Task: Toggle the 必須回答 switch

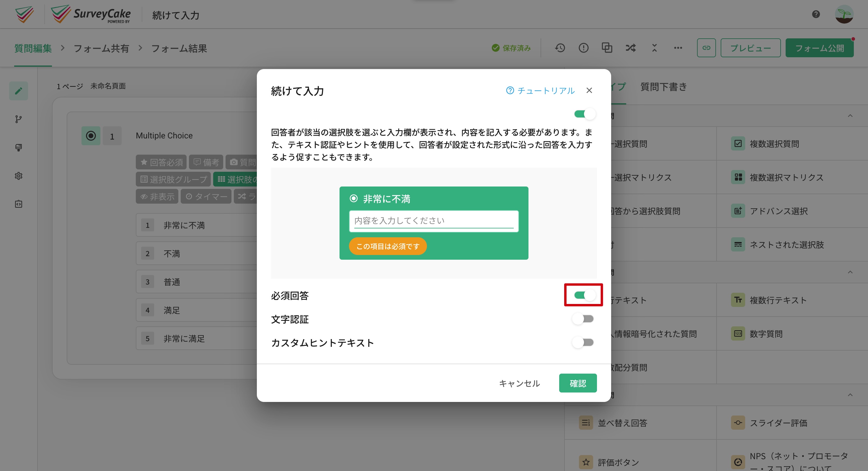Action: pos(585,295)
